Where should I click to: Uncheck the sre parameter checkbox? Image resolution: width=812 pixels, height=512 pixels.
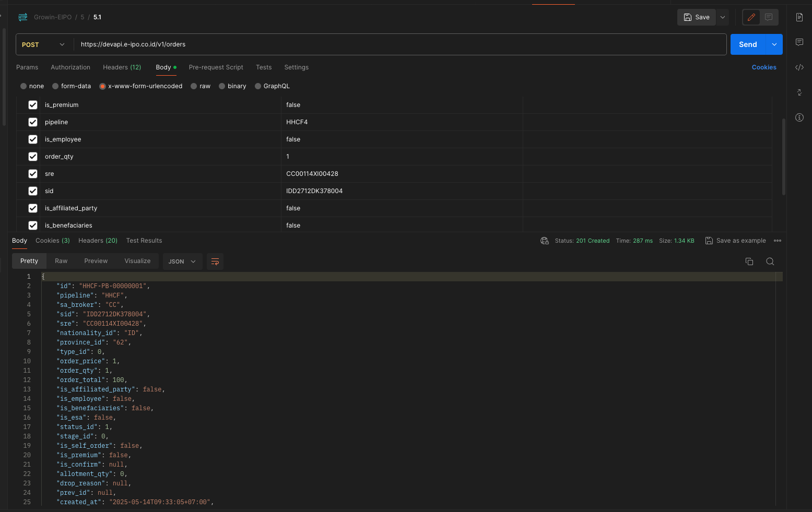pos(33,174)
